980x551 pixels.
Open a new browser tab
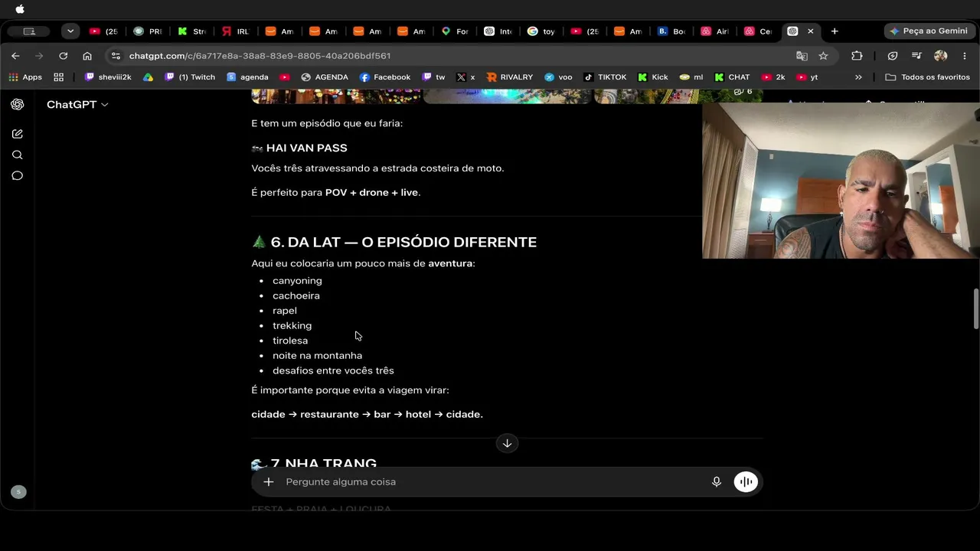click(835, 31)
